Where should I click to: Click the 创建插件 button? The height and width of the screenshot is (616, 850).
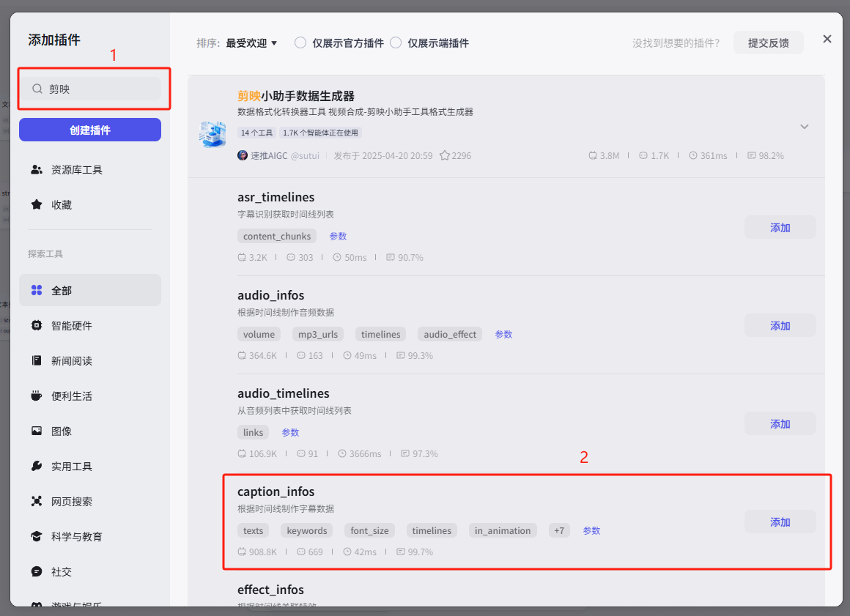pos(90,130)
